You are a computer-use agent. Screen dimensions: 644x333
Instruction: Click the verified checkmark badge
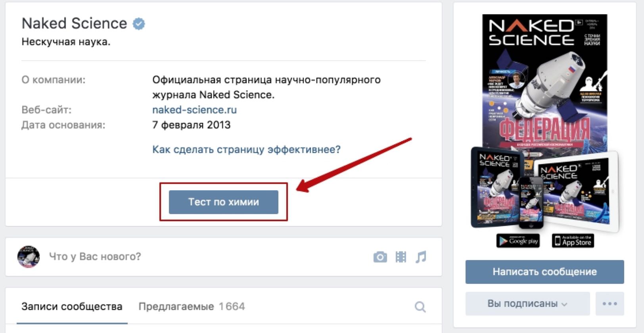click(x=138, y=24)
